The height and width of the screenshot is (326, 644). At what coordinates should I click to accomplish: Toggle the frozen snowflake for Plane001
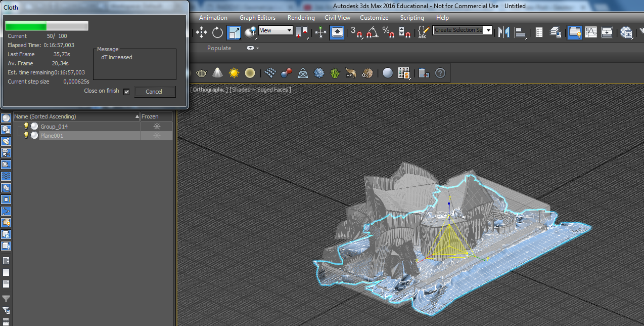point(157,136)
